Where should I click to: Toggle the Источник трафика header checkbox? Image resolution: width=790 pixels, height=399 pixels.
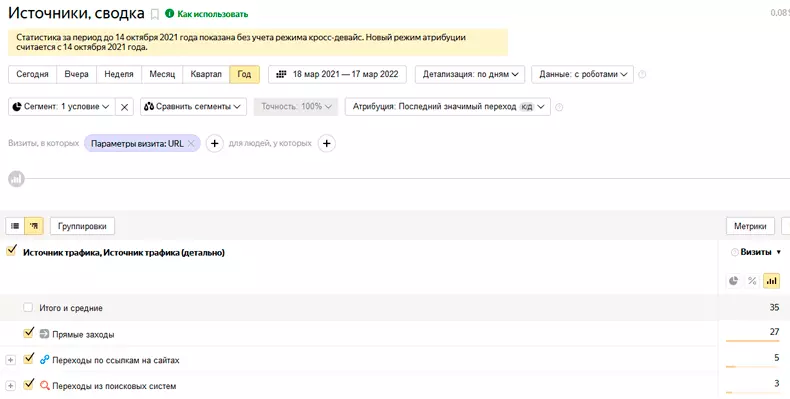(x=12, y=251)
